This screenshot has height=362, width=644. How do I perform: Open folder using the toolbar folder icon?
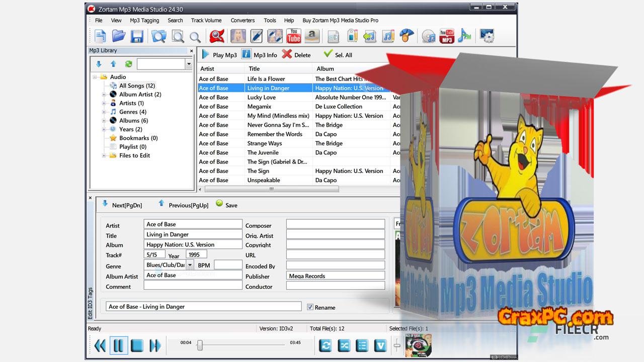pos(119,36)
